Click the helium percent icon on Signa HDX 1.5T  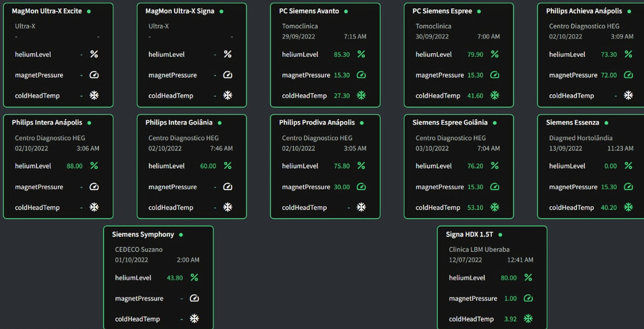[x=528, y=278]
